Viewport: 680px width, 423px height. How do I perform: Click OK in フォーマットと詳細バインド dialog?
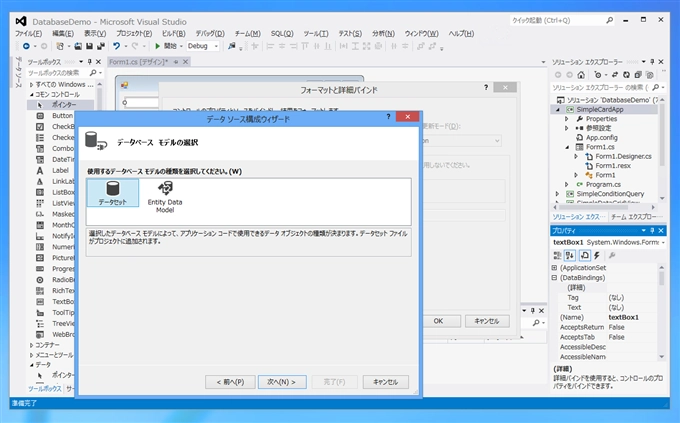438,321
